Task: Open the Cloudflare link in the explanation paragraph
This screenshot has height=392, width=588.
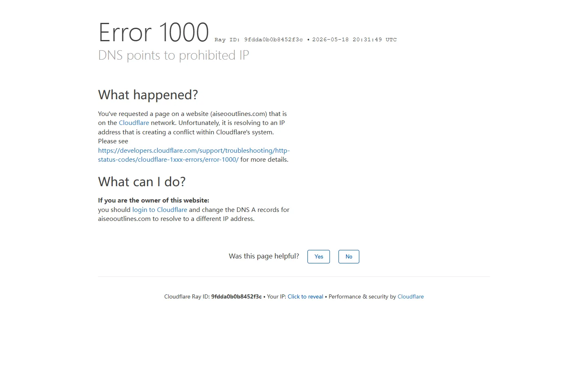Action: click(134, 123)
